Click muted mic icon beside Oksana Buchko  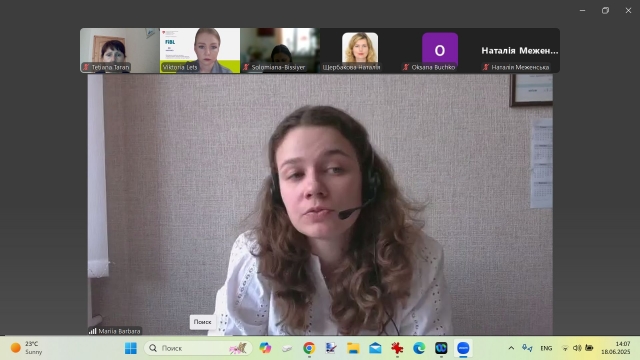pos(406,67)
